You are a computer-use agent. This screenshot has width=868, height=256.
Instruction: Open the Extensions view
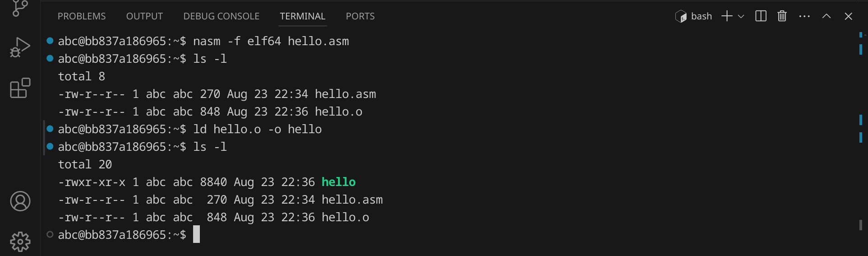coord(20,88)
